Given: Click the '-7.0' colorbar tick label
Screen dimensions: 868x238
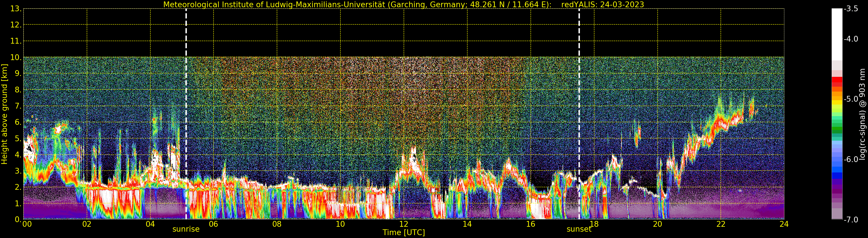Looking at the screenshot, I should [851, 220].
